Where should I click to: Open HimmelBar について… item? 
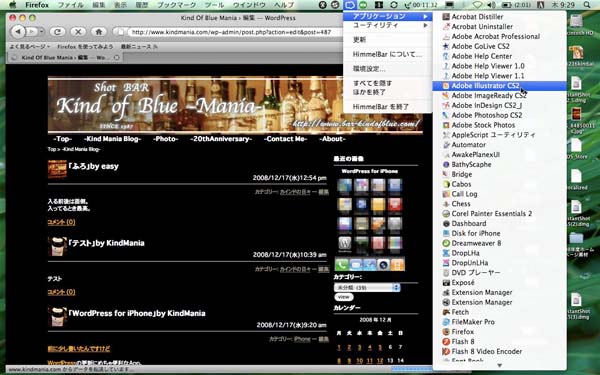click(388, 54)
